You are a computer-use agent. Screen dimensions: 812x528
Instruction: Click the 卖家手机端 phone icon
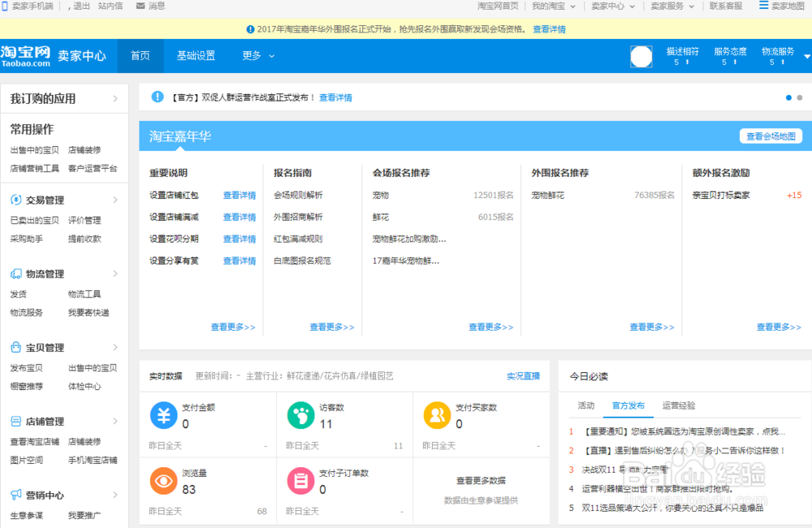[x=5, y=6]
